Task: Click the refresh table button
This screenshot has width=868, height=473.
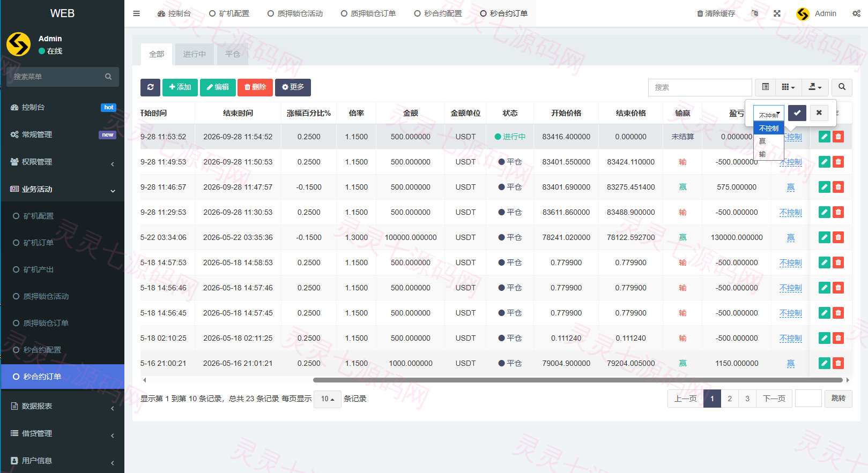Action: [150, 87]
